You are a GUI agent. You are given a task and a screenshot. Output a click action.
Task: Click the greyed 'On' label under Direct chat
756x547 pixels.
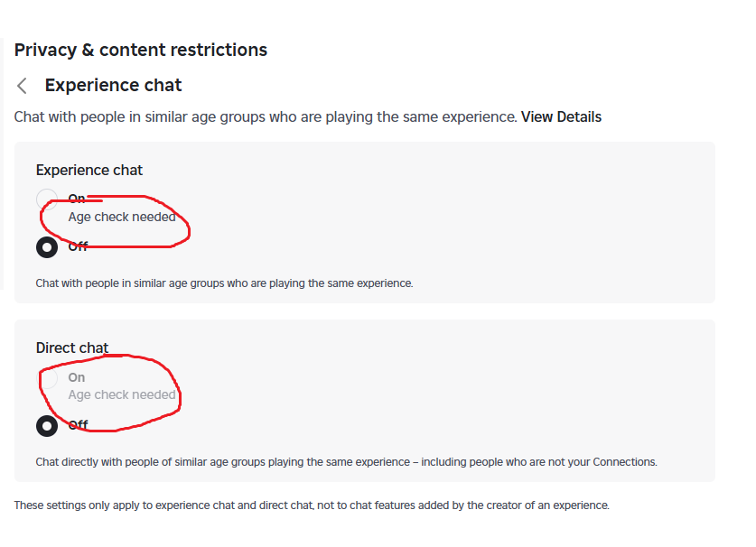77,377
